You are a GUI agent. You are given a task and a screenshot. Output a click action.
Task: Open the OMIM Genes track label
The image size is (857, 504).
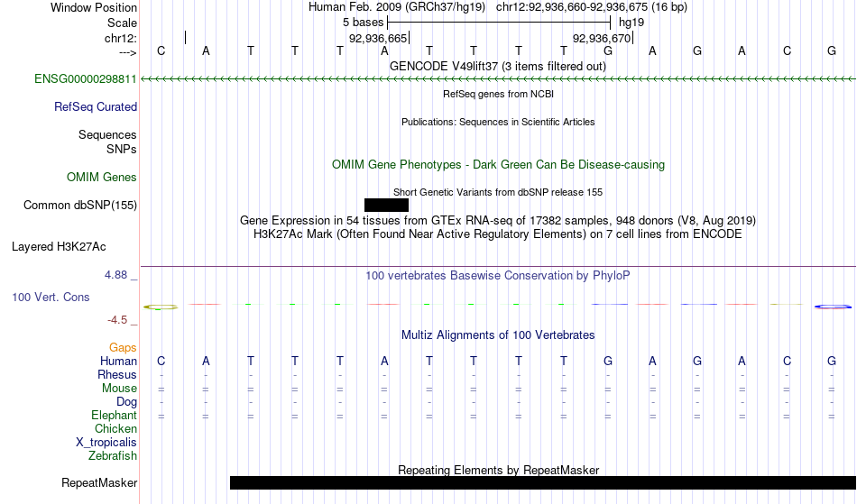[x=102, y=178]
